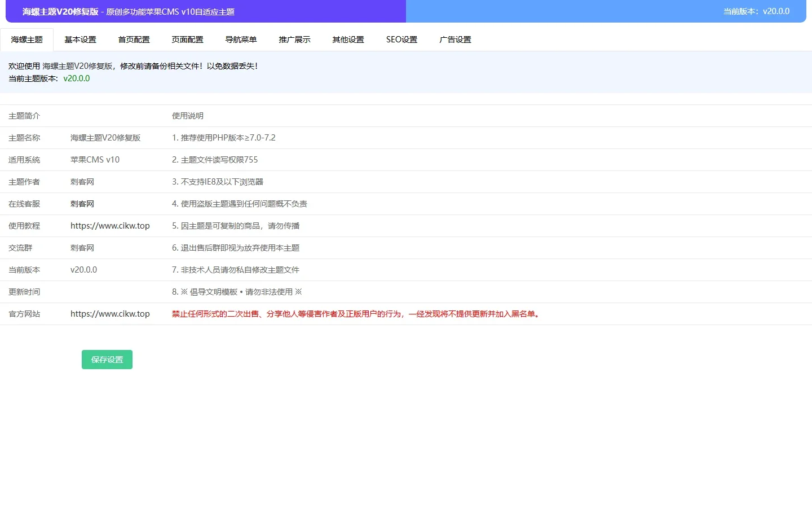Click the 倡导文明模板 • 请勿非法使用 note
The image size is (812, 508).
click(237, 292)
